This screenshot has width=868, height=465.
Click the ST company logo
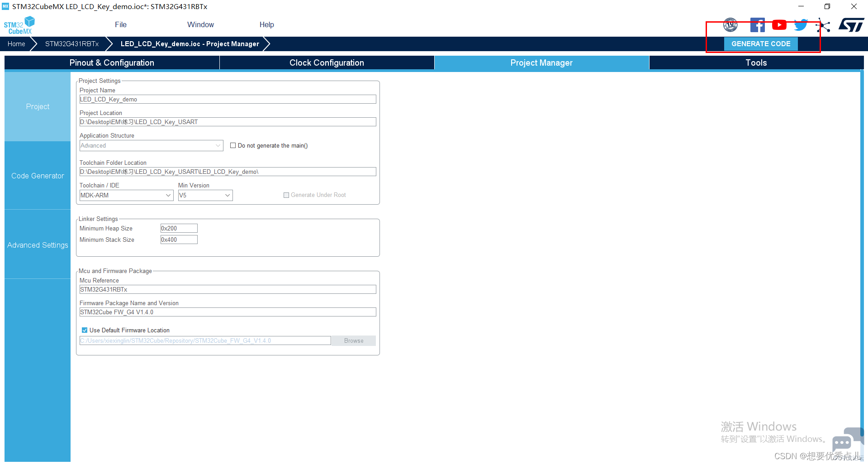click(x=851, y=25)
